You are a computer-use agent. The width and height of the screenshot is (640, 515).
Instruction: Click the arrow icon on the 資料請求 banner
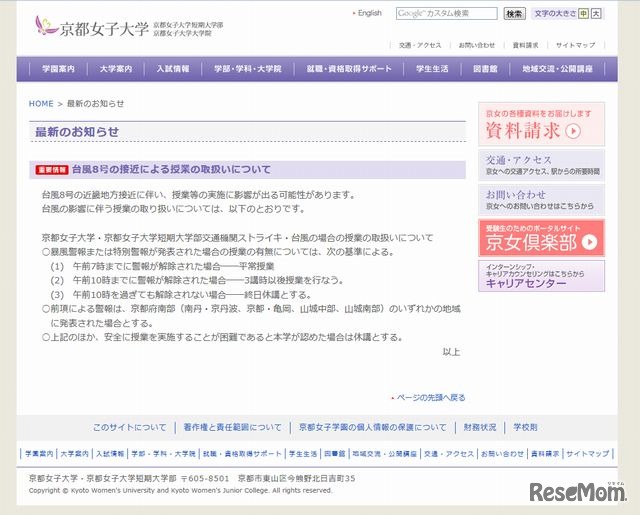[573, 131]
